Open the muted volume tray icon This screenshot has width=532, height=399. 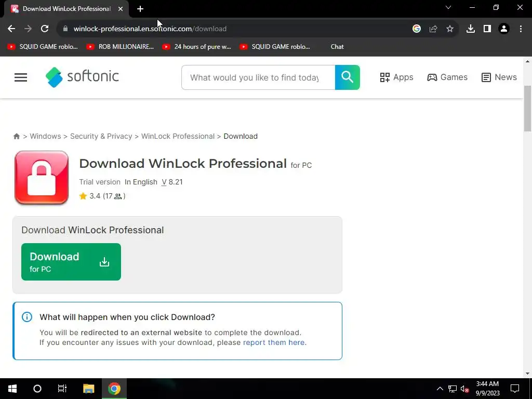465,389
